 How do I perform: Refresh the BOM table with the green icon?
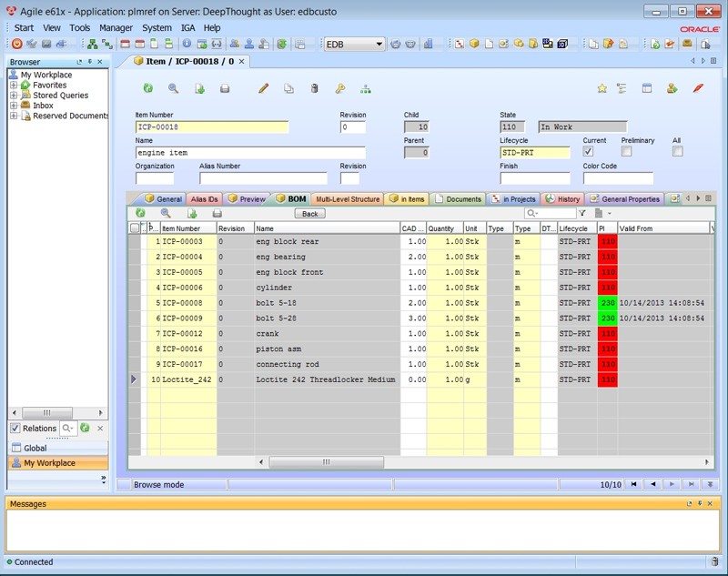click(140, 213)
